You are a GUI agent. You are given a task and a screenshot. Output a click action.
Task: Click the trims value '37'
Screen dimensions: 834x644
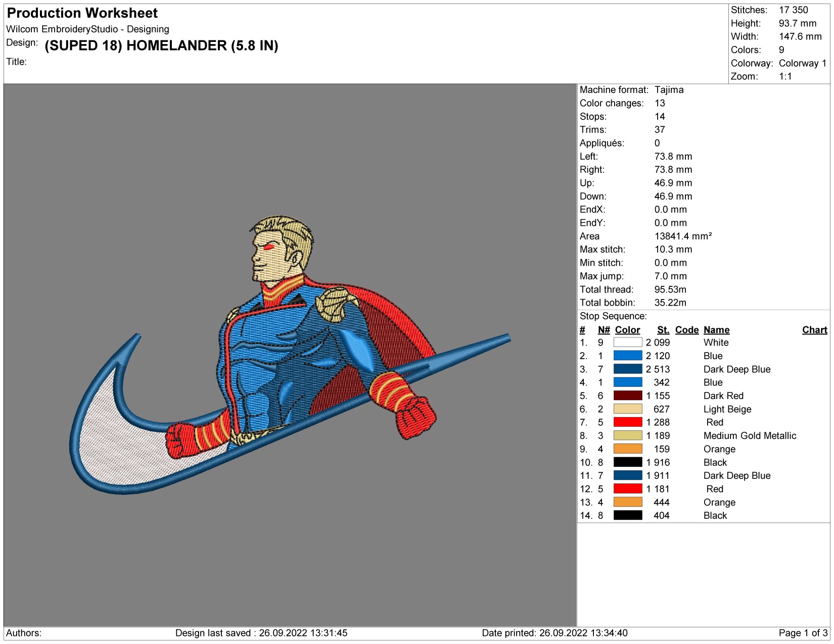[x=660, y=130]
